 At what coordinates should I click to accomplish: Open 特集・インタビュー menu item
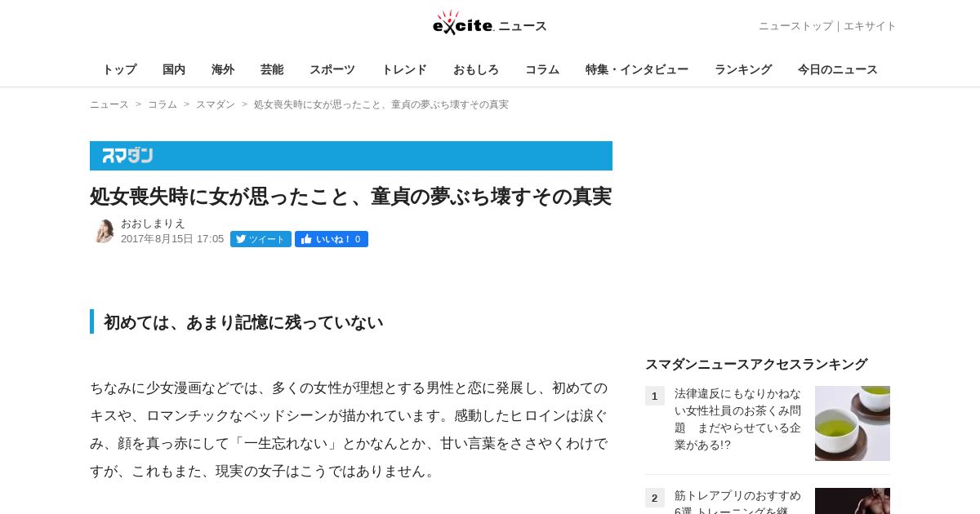[637, 69]
